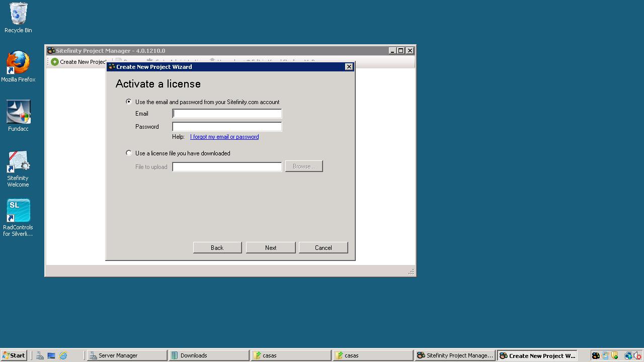644x362 pixels.
Task: Click the green Create New Project icon
Action: click(x=55, y=62)
